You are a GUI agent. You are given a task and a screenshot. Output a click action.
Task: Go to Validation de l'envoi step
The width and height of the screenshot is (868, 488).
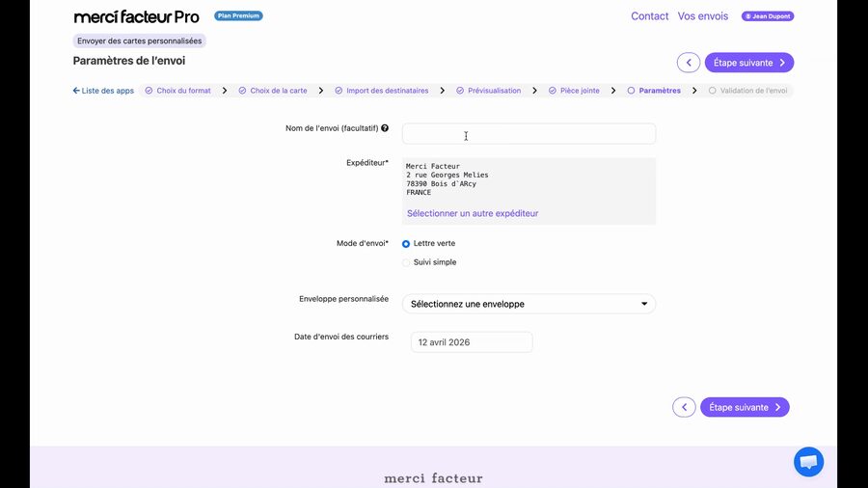click(747, 91)
